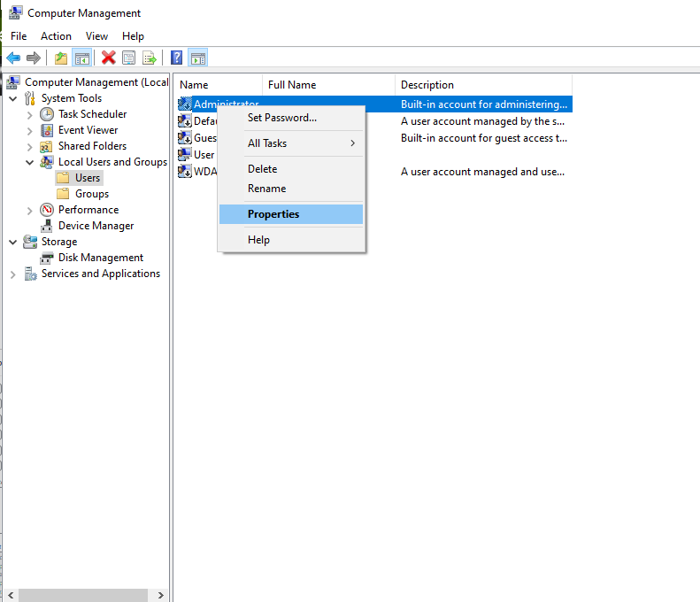The image size is (700, 602).
Task: Click the Back arrow toolbar icon
Action: (13, 58)
